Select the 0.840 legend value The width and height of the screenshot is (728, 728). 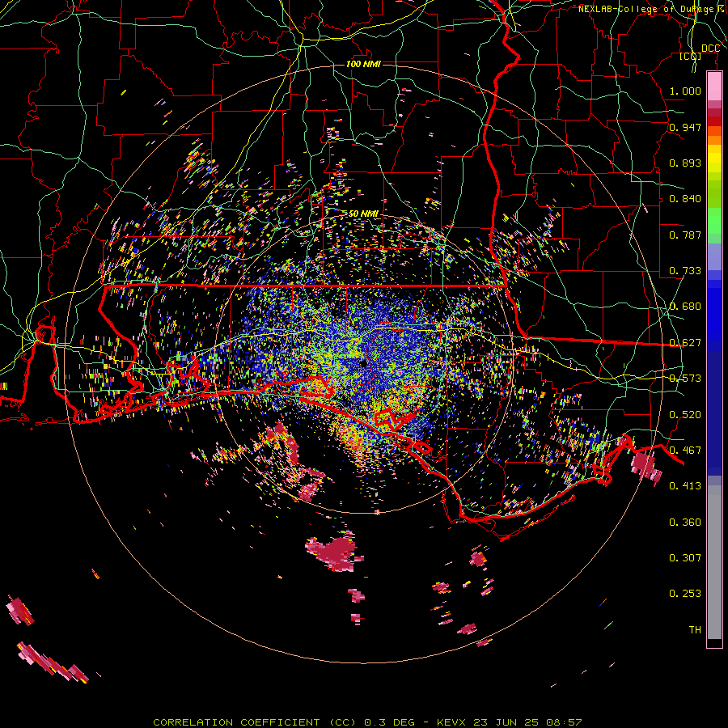(685, 199)
